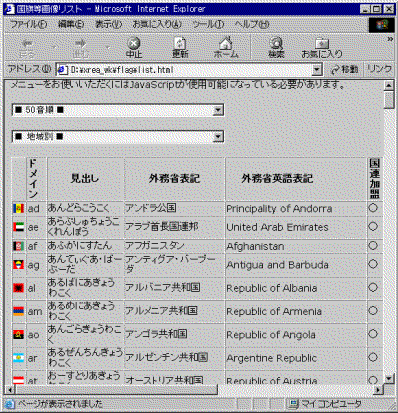Click the 'ad' domain code cell

(36, 209)
